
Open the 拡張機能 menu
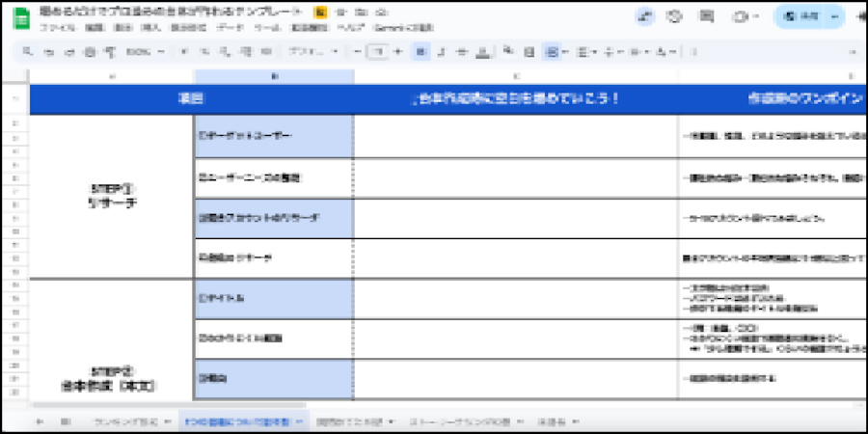click(x=309, y=28)
